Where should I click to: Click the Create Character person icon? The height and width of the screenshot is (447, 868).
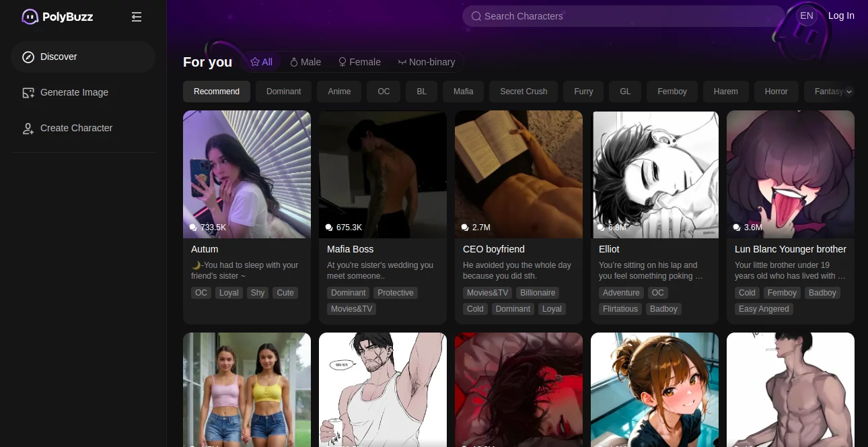28,129
